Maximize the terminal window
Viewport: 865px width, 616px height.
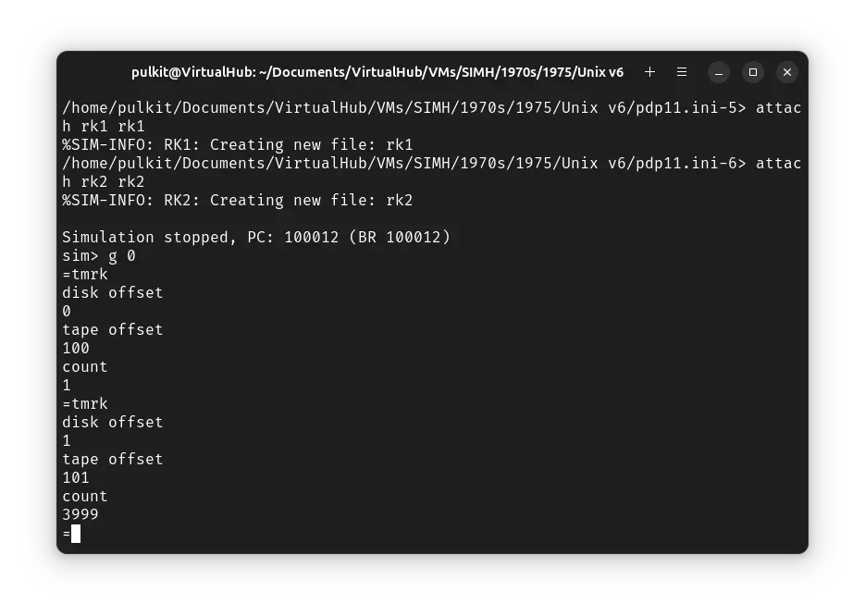pyautogui.click(x=753, y=72)
